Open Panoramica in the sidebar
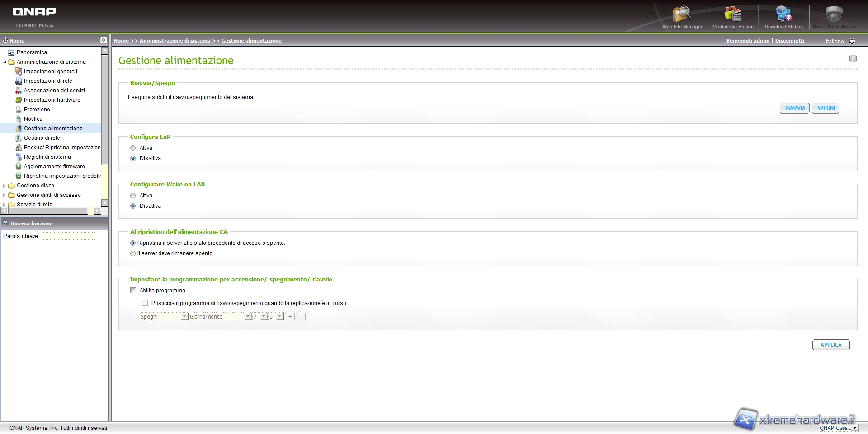The width and height of the screenshot is (868, 434). (32, 52)
